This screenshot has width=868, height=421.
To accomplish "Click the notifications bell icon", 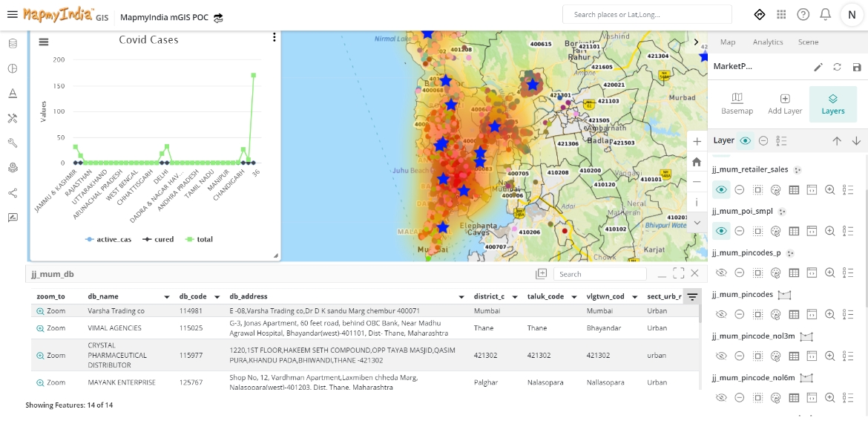I will coord(825,15).
